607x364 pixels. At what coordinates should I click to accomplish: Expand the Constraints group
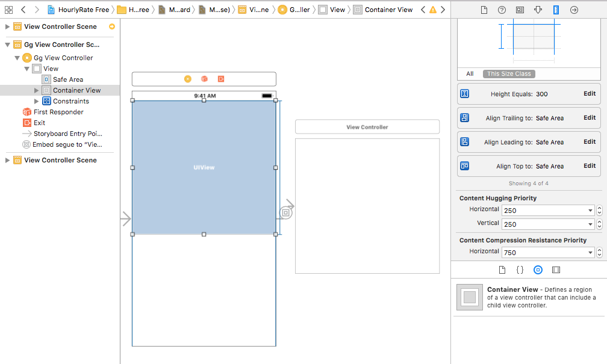click(x=36, y=101)
